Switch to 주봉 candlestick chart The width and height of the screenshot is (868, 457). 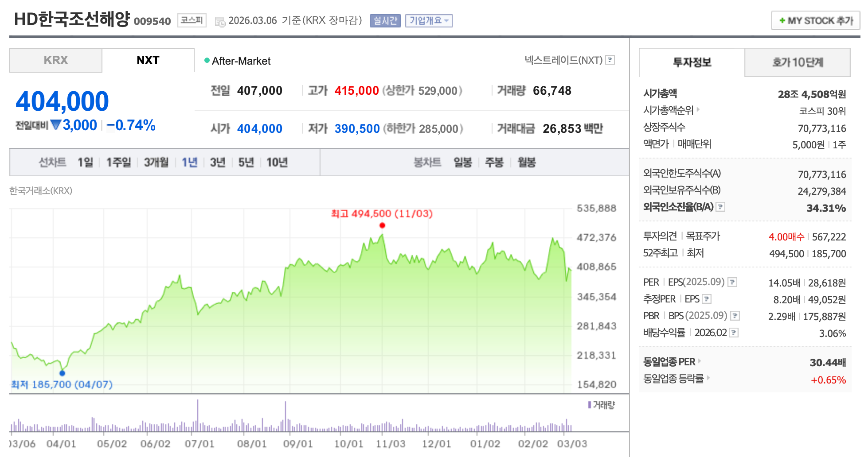494,163
